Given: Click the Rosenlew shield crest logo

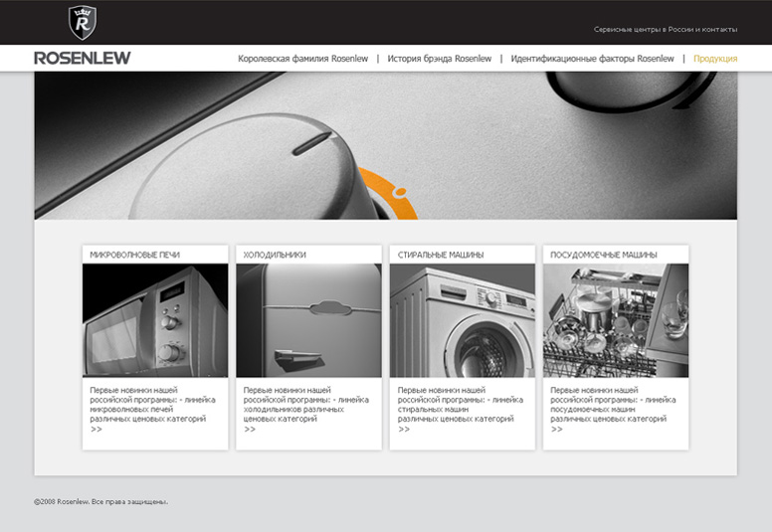Looking at the screenshot, I should [83, 23].
